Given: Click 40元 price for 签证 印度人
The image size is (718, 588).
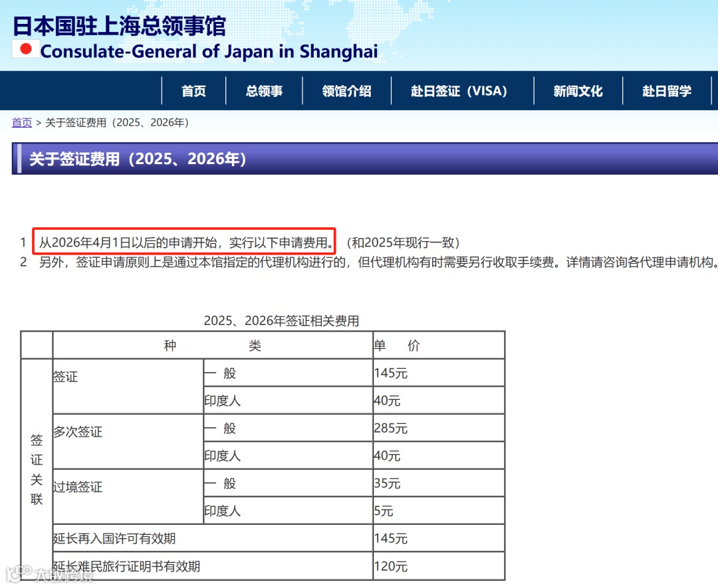Looking at the screenshot, I should [x=439, y=401].
